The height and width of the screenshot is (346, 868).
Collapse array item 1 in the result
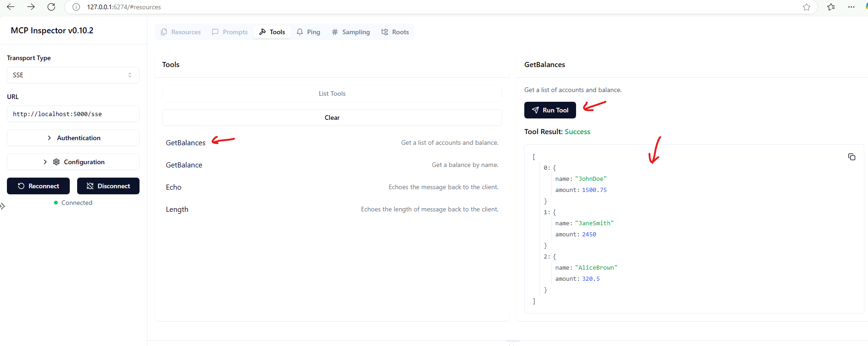click(547, 212)
